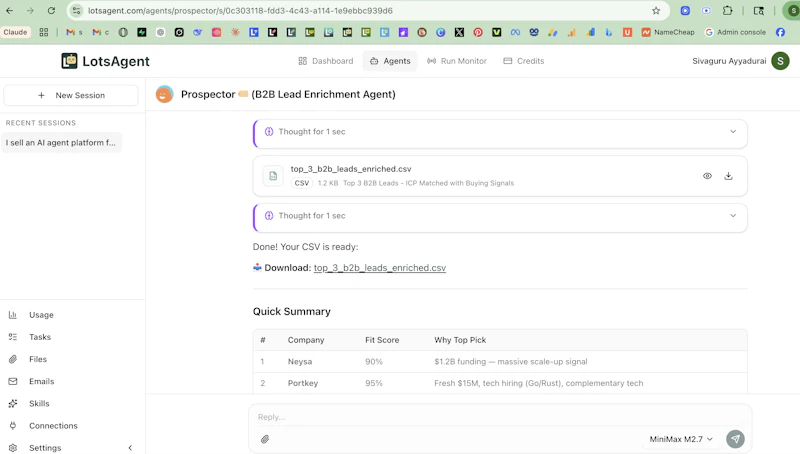Open the Run Monitor tab
This screenshot has width=800, height=454.
(x=457, y=61)
